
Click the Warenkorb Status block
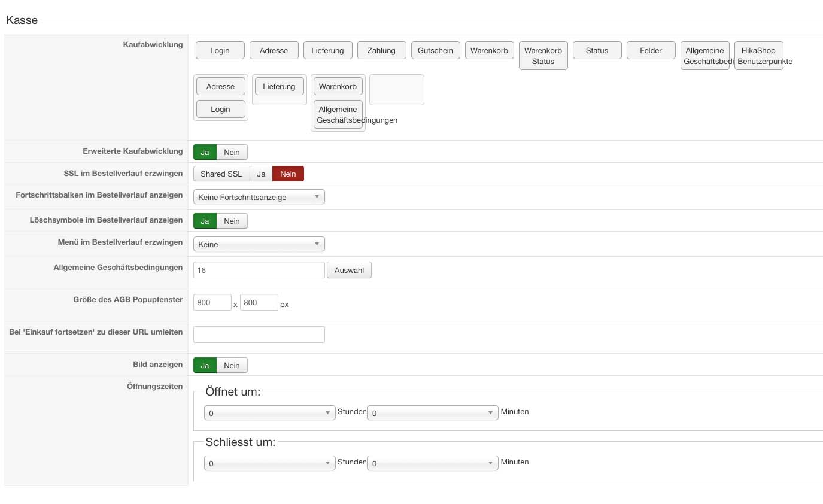point(543,56)
